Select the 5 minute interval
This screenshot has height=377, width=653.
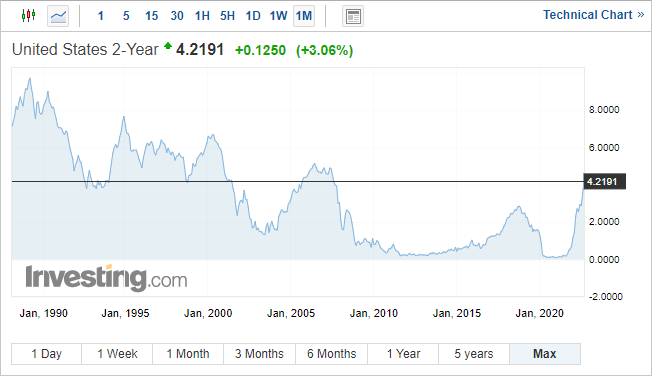coord(126,16)
